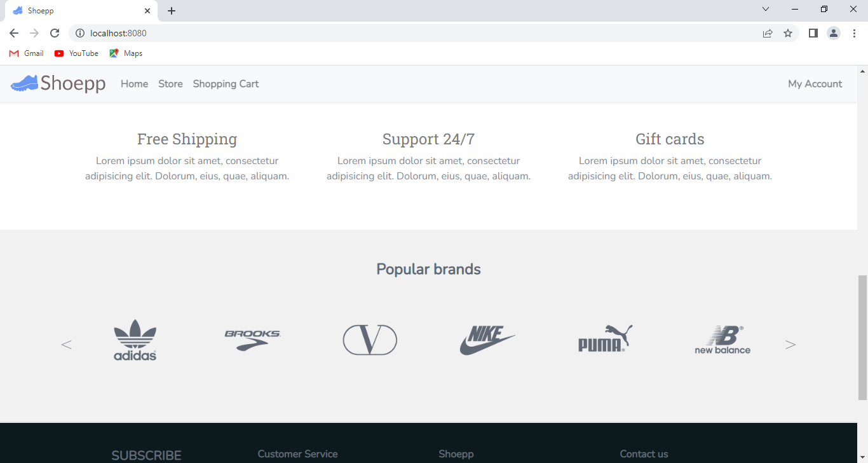Click the Nike swoosh logo
This screenshot has height=463, width=868.
(x=487, y=339)
